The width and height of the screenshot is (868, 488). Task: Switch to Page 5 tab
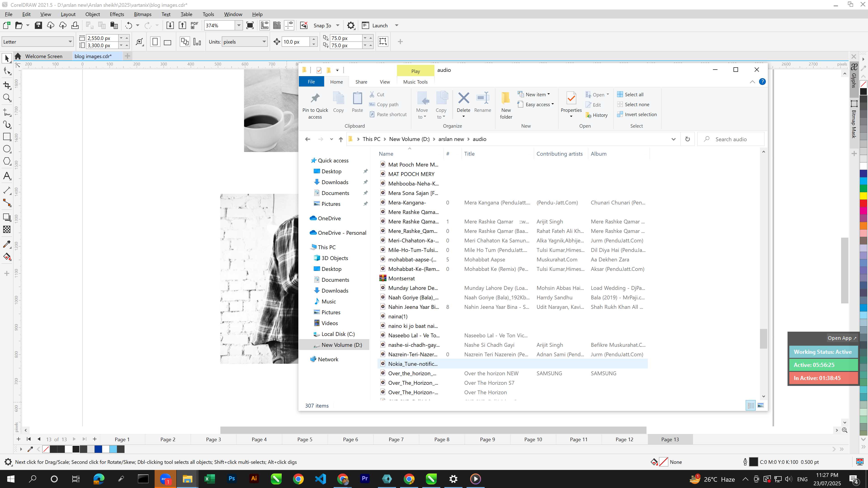click(x=305, y=439)
